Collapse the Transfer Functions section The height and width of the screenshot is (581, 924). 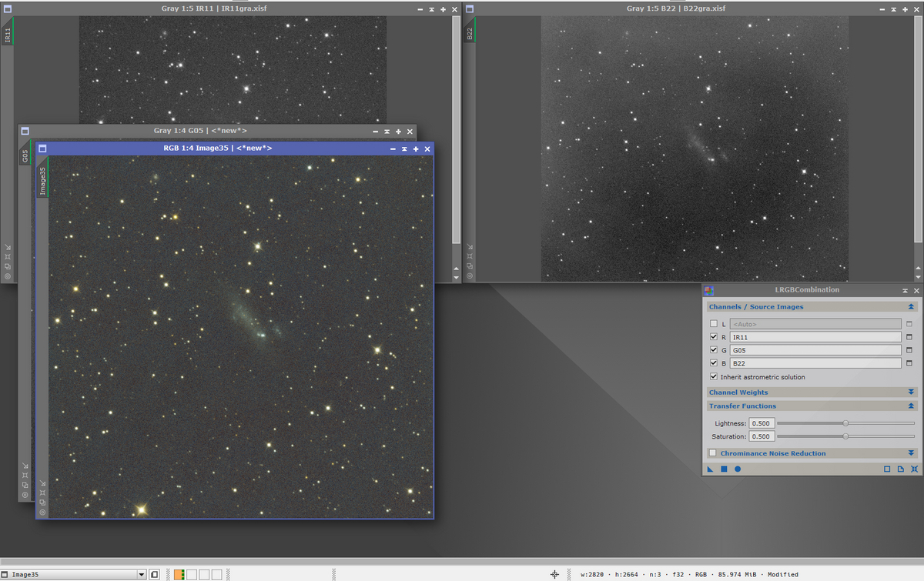tap(912, 406)
